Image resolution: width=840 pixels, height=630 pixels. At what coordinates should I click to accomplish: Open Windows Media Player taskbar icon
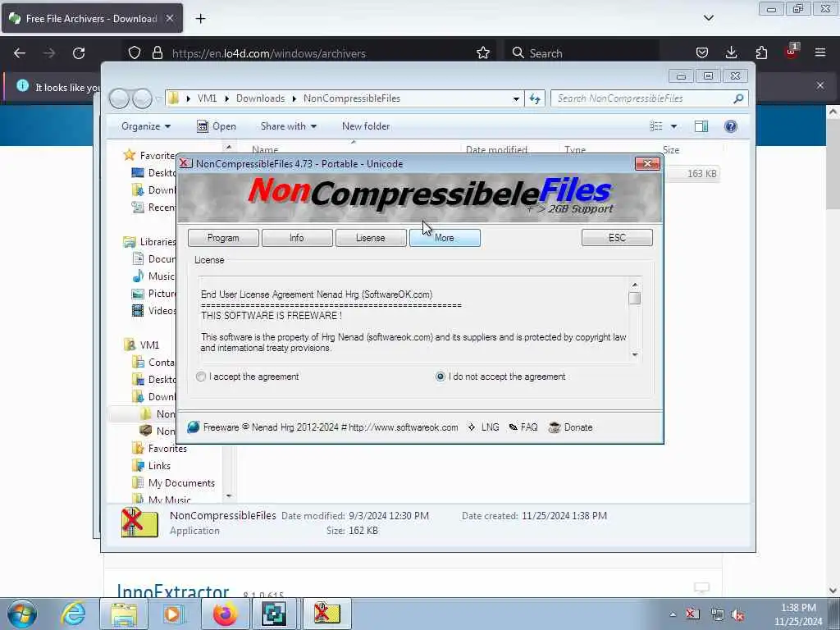click(x=174, y=614)
